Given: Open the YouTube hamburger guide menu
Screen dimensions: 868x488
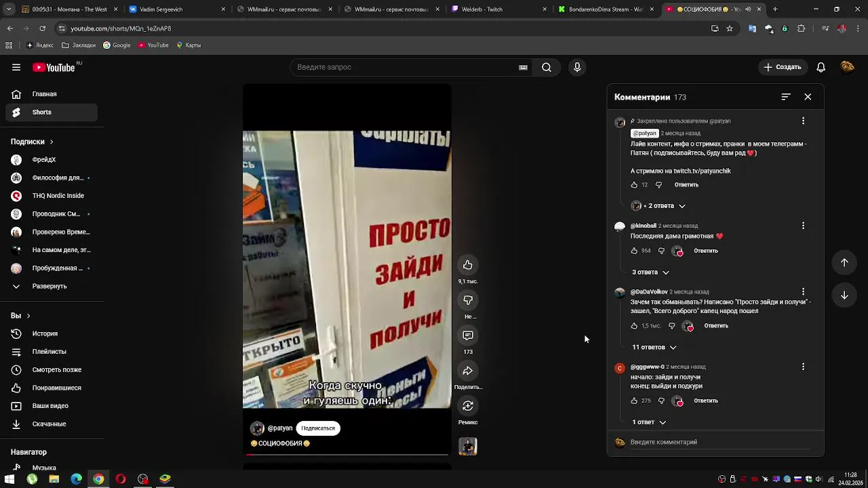Looking at the screenshot, I should point(16,67).
